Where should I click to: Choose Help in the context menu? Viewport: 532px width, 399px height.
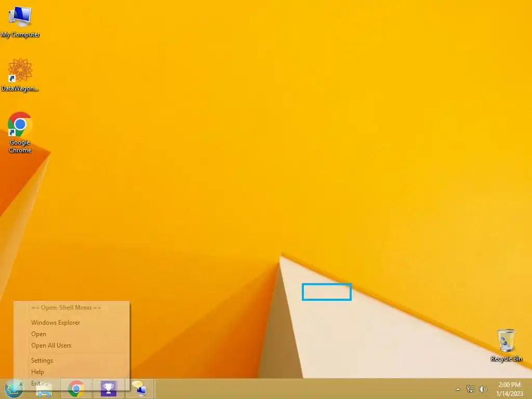(72, 372)
